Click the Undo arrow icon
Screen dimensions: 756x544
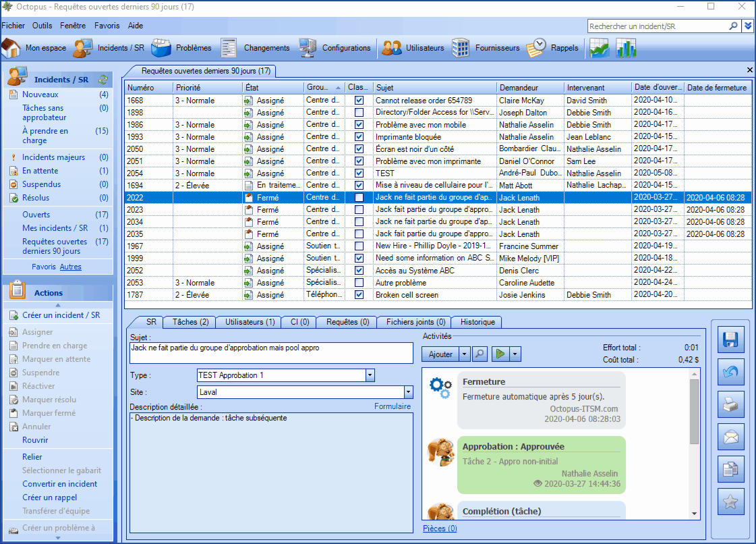731,373
